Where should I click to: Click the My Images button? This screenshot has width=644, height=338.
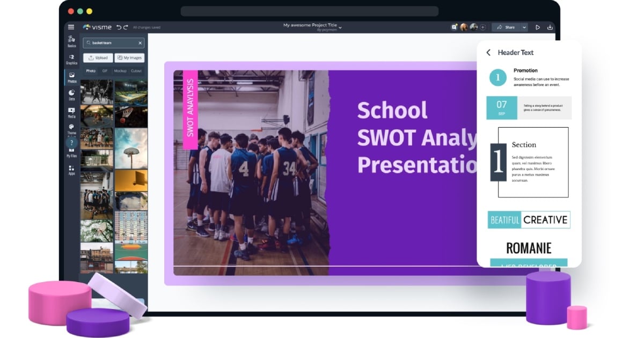tap(129, 58)
